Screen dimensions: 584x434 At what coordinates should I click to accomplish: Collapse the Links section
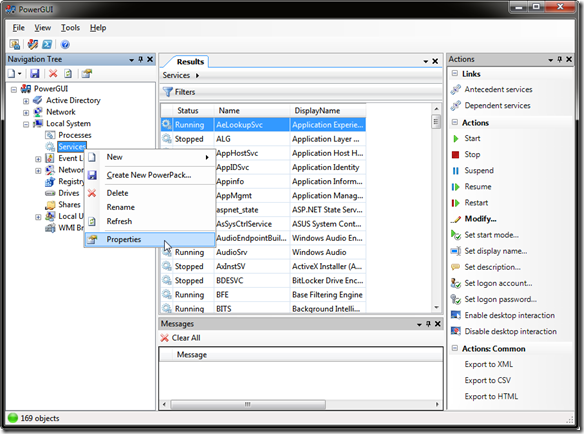pos(455,73)
